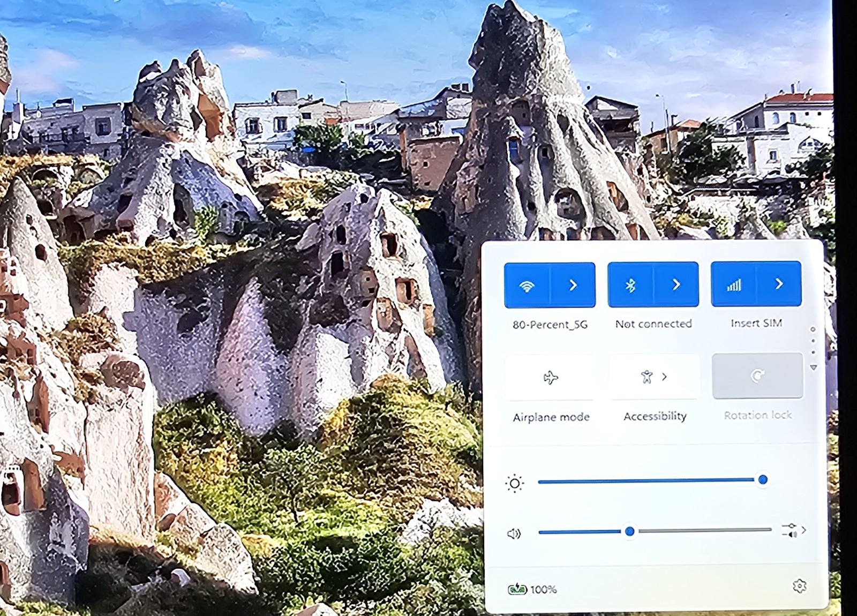Open all settings with the gear icon
This screenshot has width=857, height=616.
pyautogui.click(x=800, y=586)
